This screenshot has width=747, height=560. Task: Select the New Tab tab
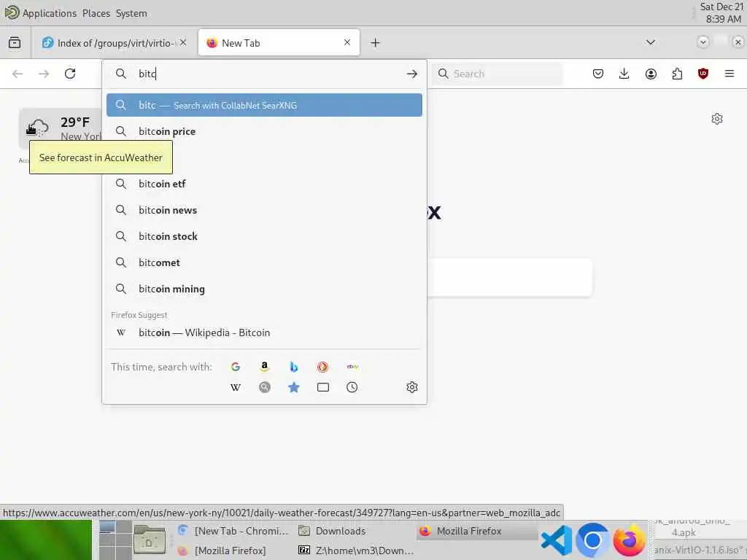(279, 43)
